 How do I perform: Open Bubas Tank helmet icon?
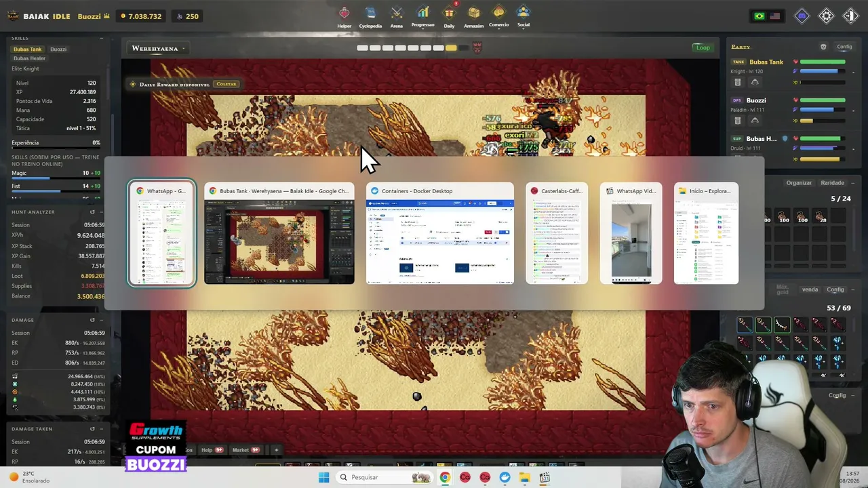[755, 82]
